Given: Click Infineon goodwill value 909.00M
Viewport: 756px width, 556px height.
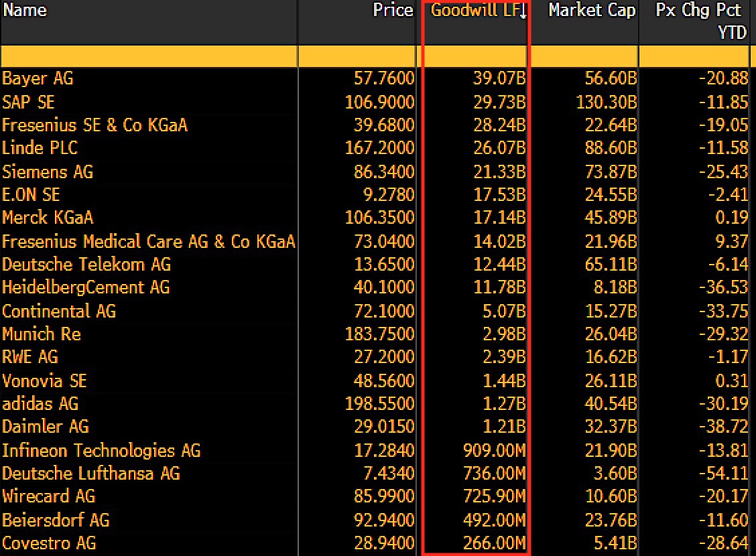Looking at the screenshot, I should click(494, 450).
